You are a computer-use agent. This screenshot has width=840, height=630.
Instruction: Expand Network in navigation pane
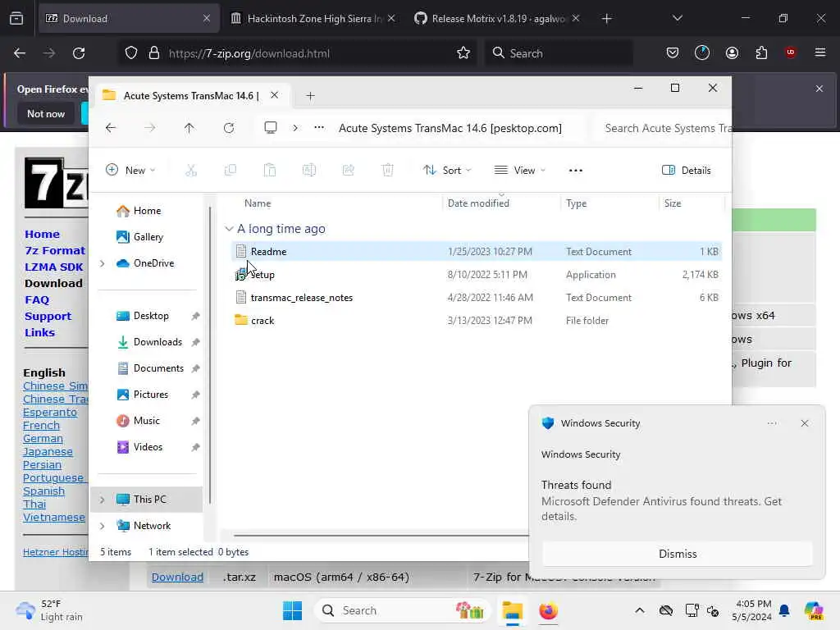[x=103, y=526]
